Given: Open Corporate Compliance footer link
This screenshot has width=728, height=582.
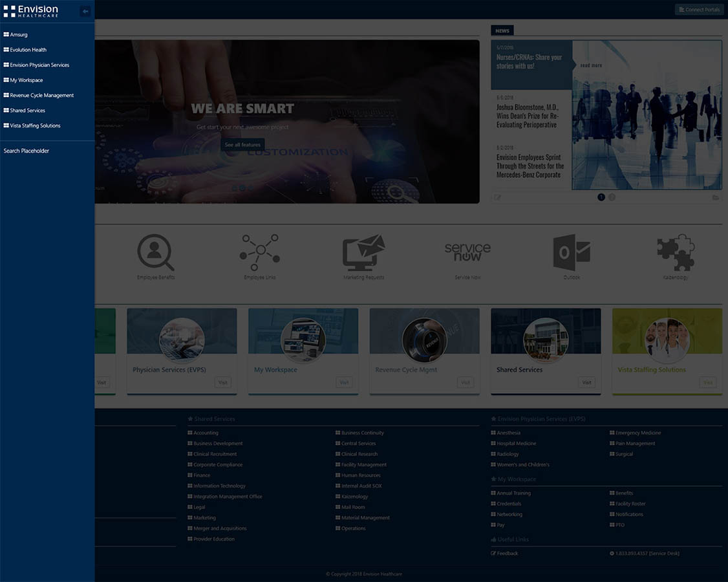Looking at the screenshot, I should [215, 464].
